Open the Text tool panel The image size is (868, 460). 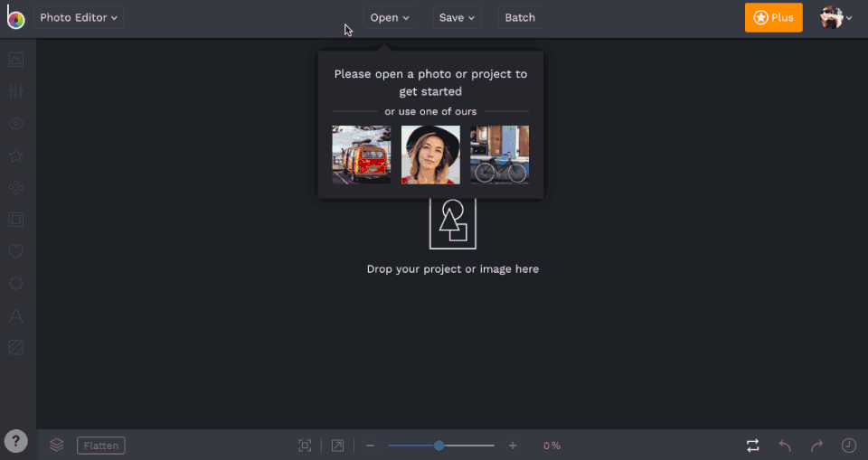click(16, 315)
